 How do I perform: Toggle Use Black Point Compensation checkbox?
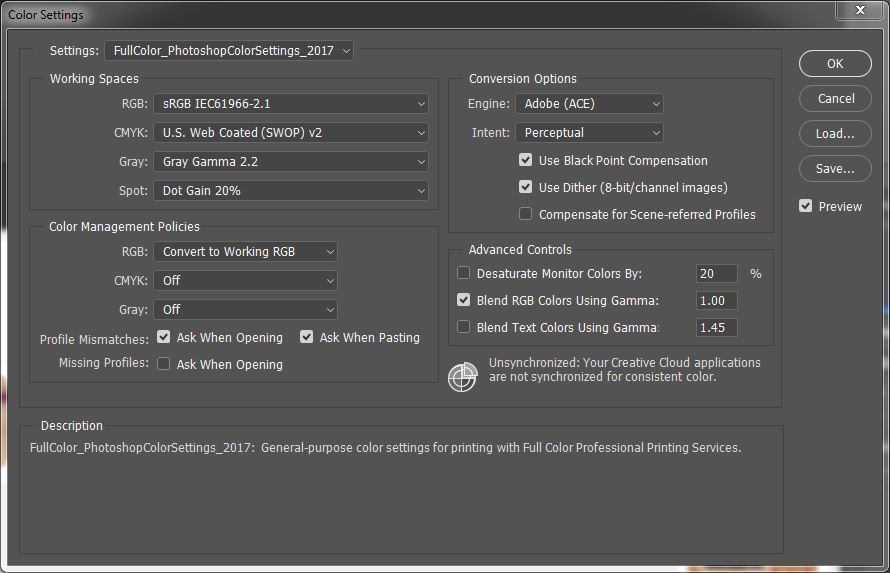click(526, 160)
